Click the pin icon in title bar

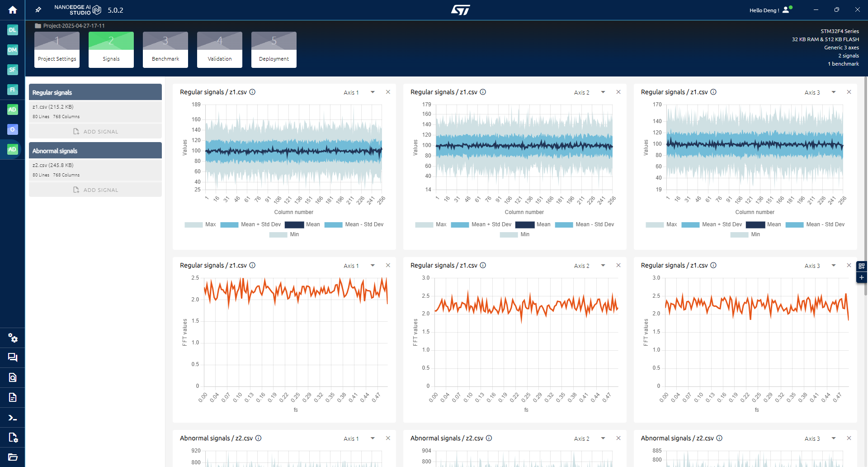(38, 10)
